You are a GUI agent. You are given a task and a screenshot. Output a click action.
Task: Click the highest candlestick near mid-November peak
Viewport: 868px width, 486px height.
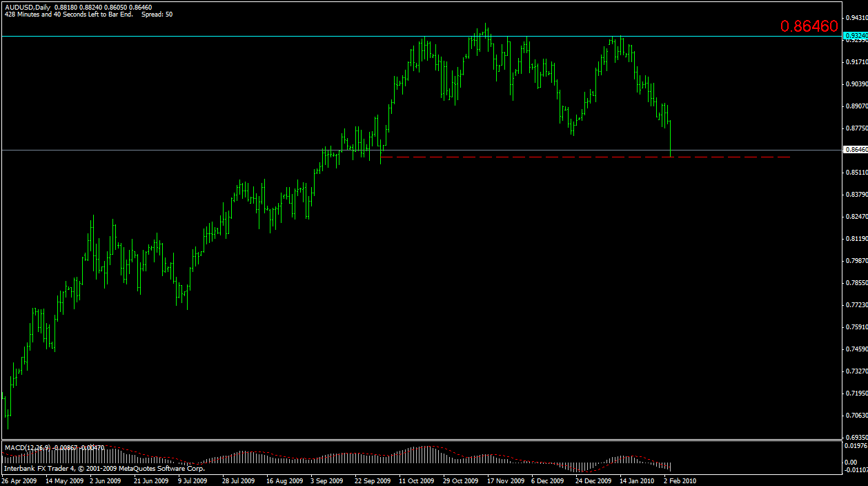click(x=485, y=31)
